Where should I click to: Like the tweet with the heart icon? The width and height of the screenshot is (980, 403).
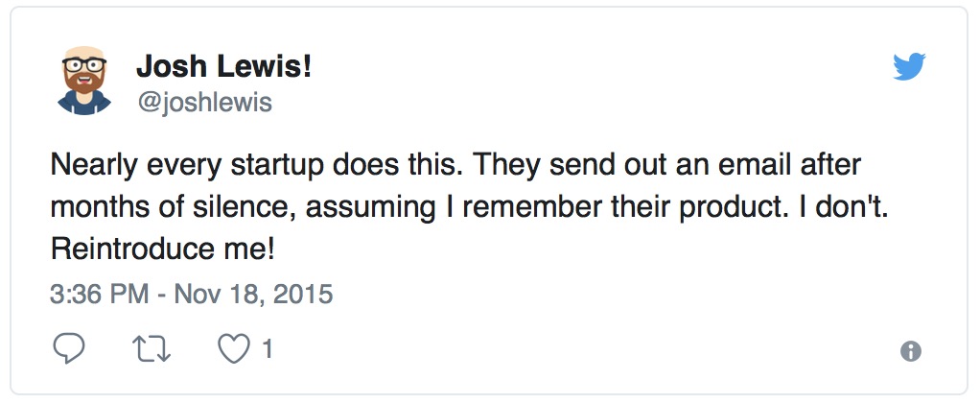[233, 349]
